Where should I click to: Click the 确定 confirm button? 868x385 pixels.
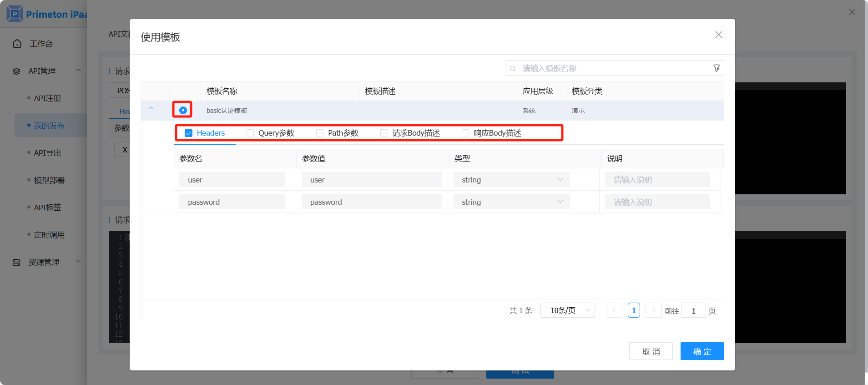click(x=702, y=351)
